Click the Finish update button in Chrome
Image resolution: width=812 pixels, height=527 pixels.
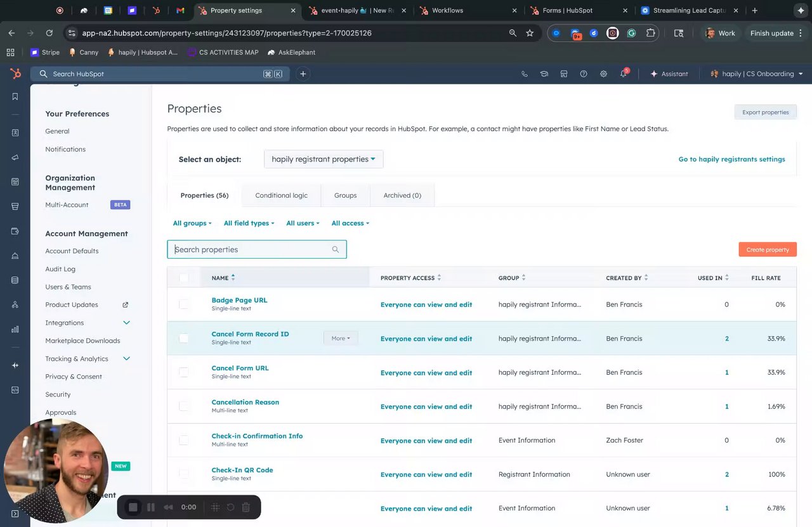coord(776,33)
